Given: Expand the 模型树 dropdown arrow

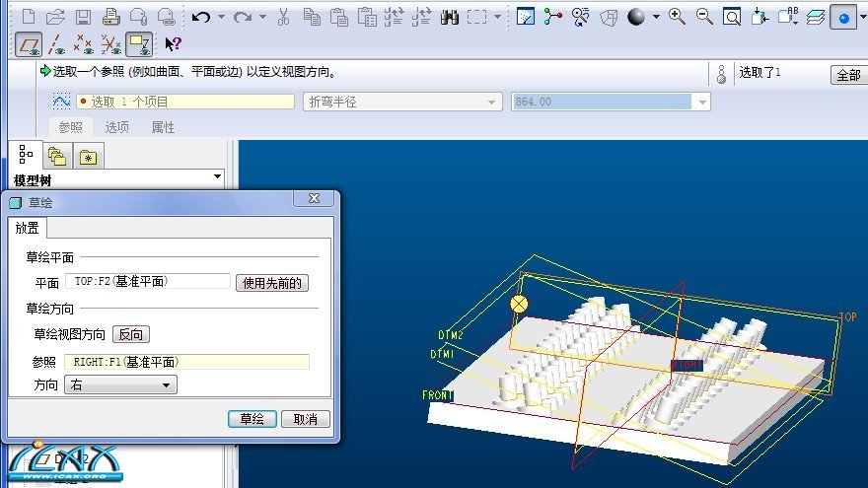Looking at the screenshot, I should (x=218, y=177).
